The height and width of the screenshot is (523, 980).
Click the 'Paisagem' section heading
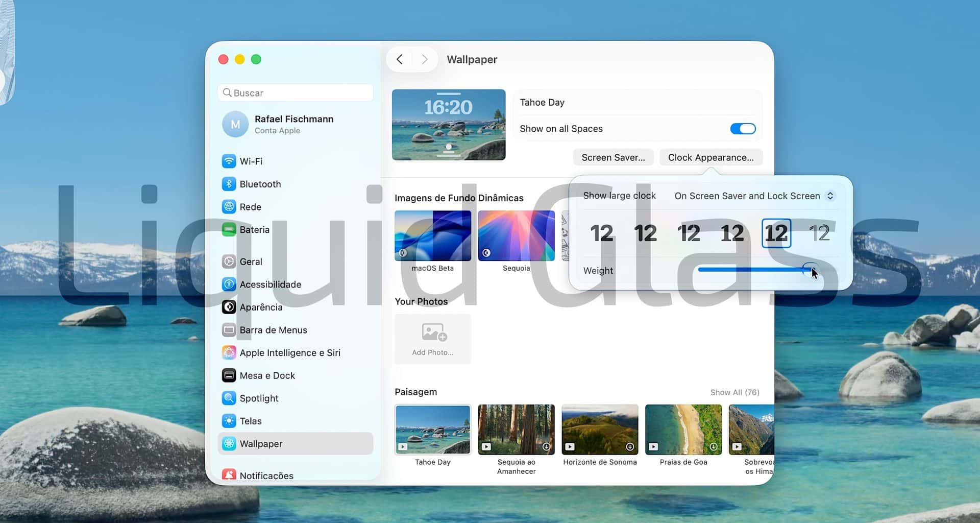pyautogui.click(x=415, y=392)
